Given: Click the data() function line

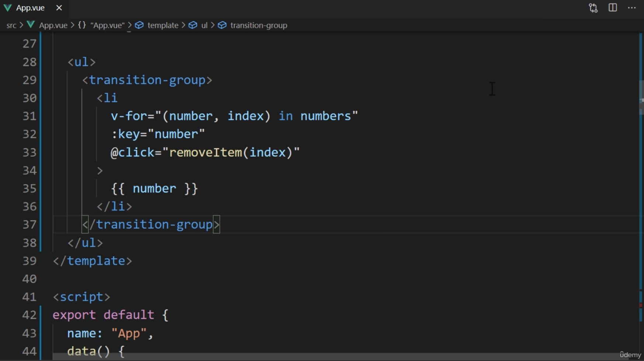Looking at the screenshot, I should click(x=96, y=351).
